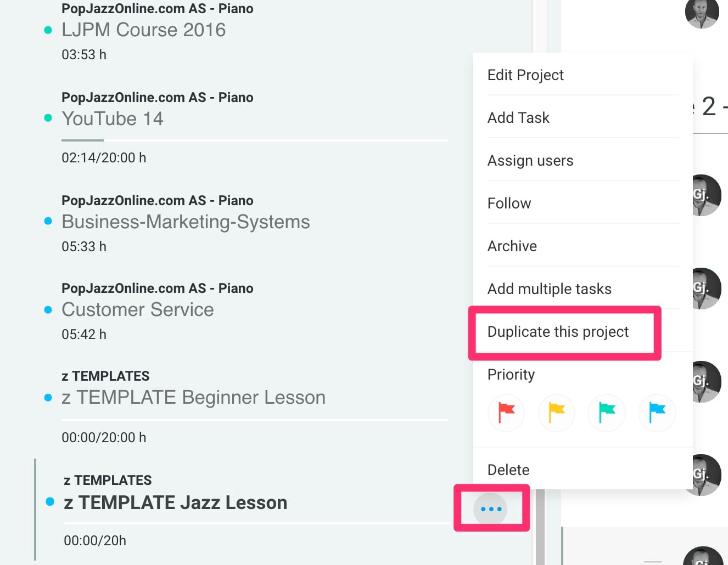Choose Add Task from menu
Screen dimensions: 728x565
coord(518,118)
